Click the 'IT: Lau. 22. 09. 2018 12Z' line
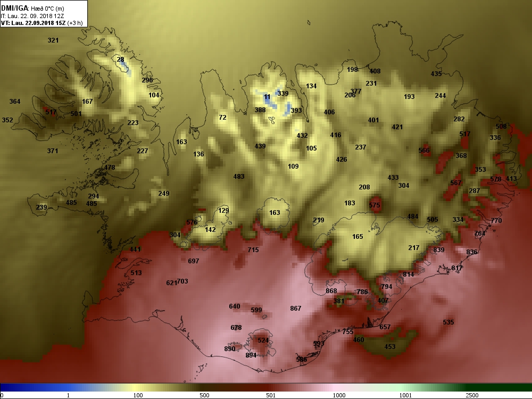 click(x=32, y=16)
